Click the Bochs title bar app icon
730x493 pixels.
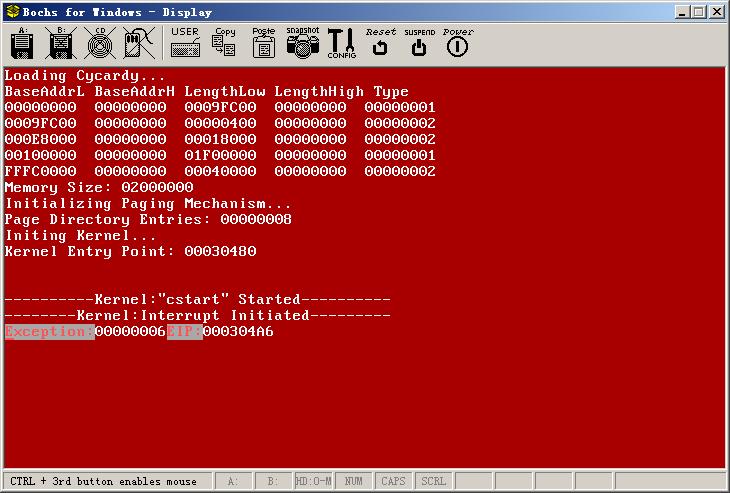pyautogui.click(x=13, y=12)
